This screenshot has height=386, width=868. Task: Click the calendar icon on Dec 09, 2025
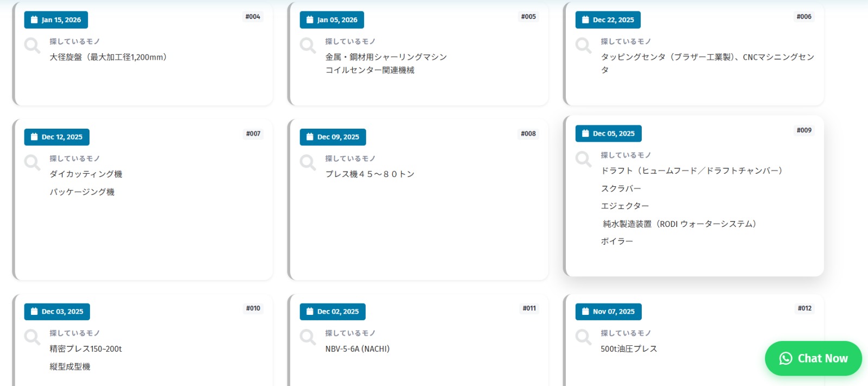[310, 137]
